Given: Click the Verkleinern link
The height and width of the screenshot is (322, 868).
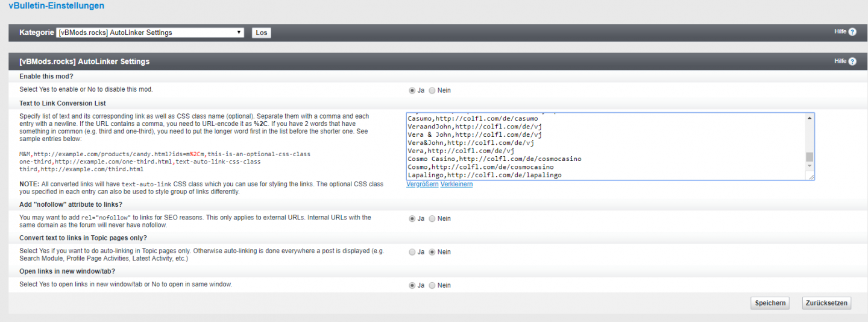Looking at the screenshot, I should tap(456, 184).
